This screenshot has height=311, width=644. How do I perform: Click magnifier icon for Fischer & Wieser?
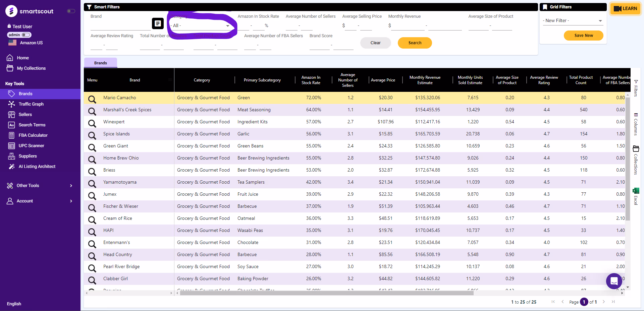(92, 207)
